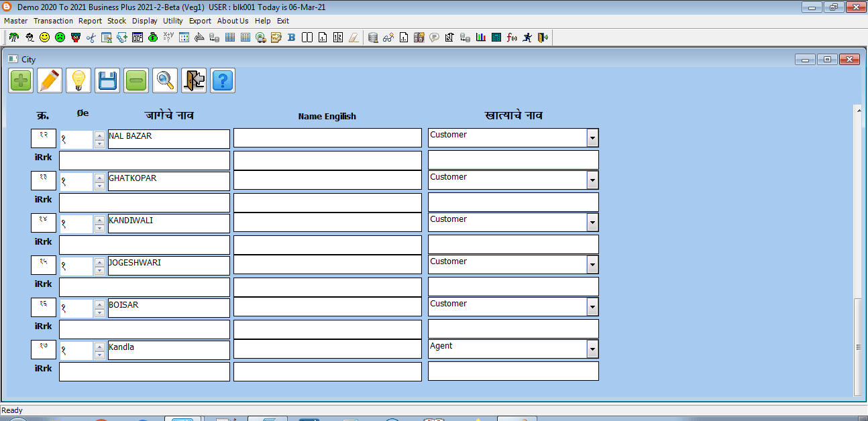This screenshot has width=868, height=421.
Task: Click the light bulb icon button
Action: pos(78,81)
